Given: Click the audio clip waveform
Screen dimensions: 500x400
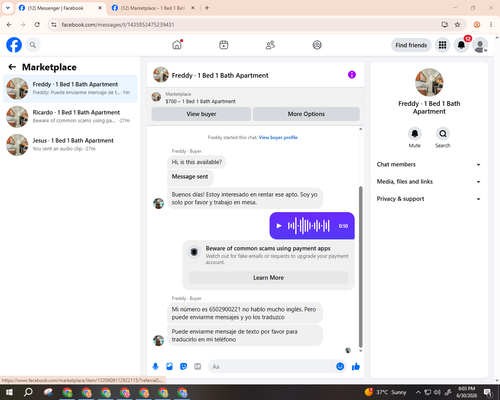Looking at the screenshot, I should [x=308, y=226].
